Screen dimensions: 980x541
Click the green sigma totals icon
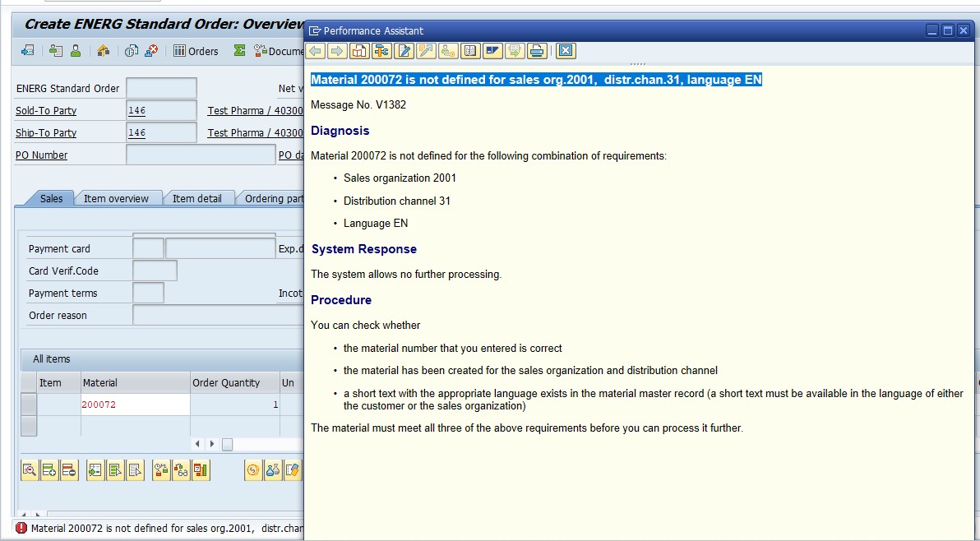click(x=239, y=51)
